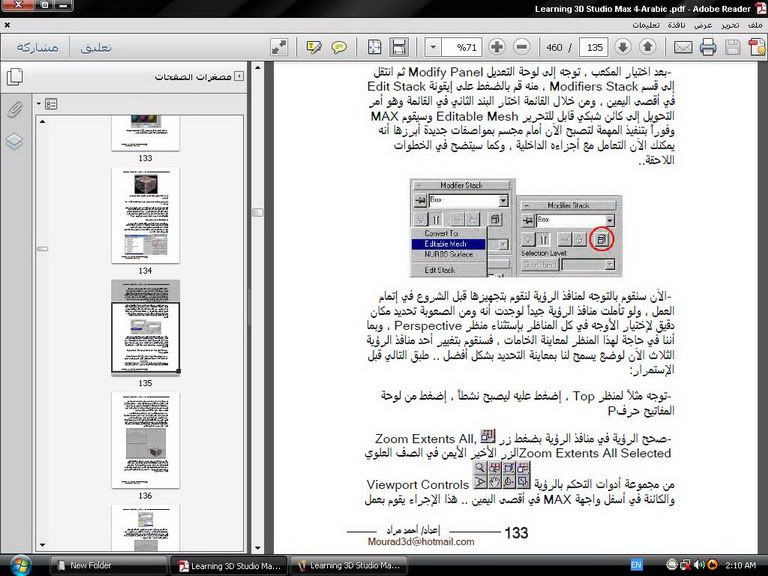The width and height of the screenshot is (768, 576).
Task: Switch to read mode expand icon
Action: (279, 47)
